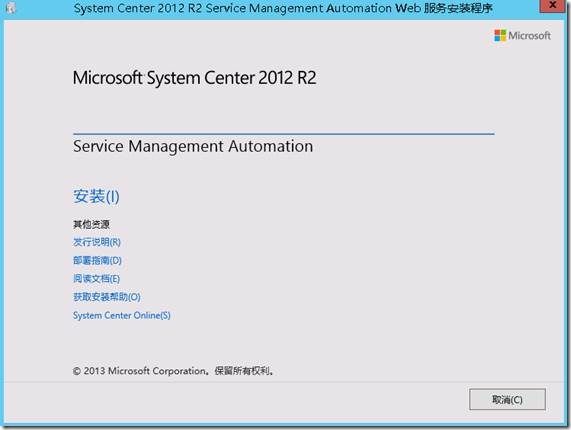The image size is (571, 430).
Task: Click the Service Management Automation heading
Action: (x=193, y=146)
